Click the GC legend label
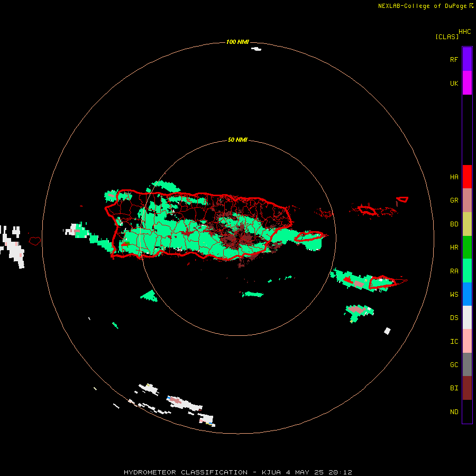Viewport: 476px width, 476px height. click(454, 365)
